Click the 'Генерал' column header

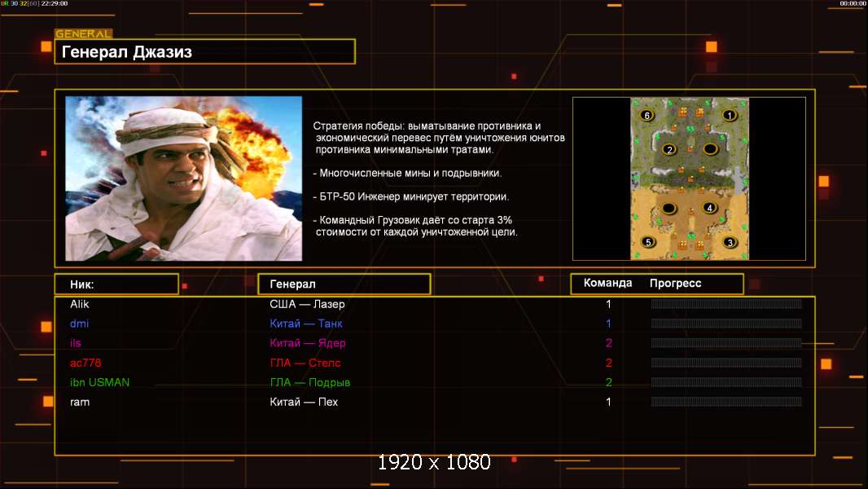click(344, 284)
